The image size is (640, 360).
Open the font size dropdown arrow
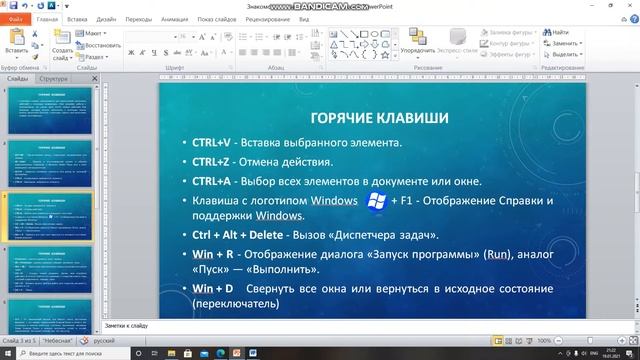tap(193, 37)
